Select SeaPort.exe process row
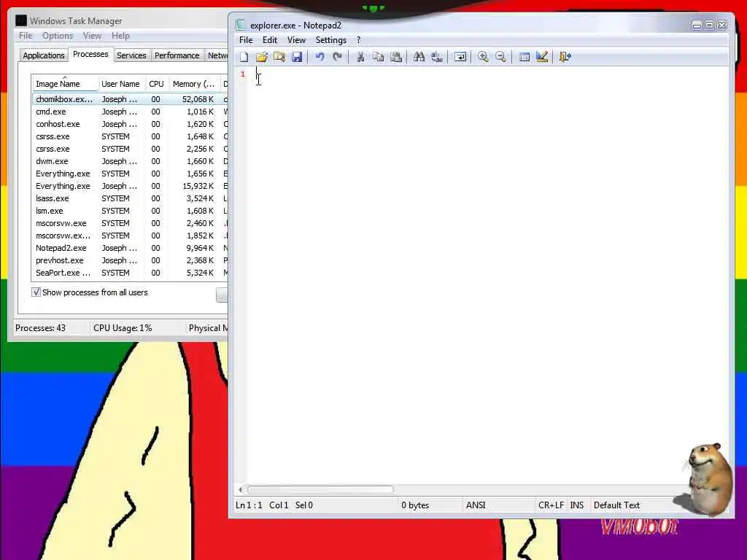 pos(130,273)
